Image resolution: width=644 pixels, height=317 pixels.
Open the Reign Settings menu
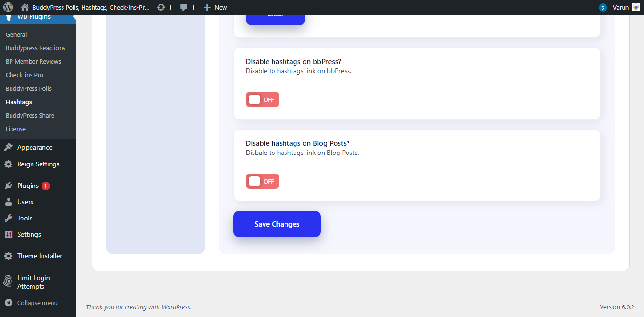[38, 164]
